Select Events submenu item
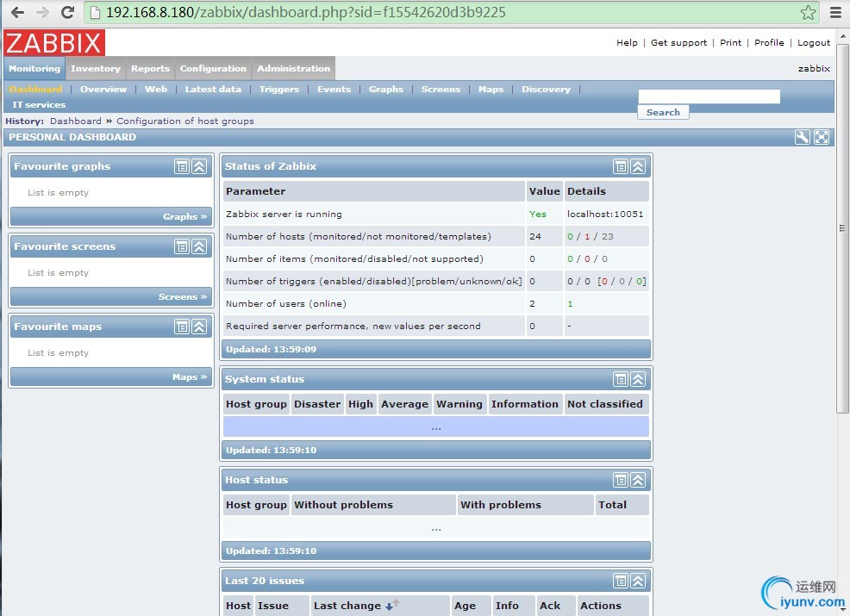Viewport: 850px width, 616px height. point(334,89)
